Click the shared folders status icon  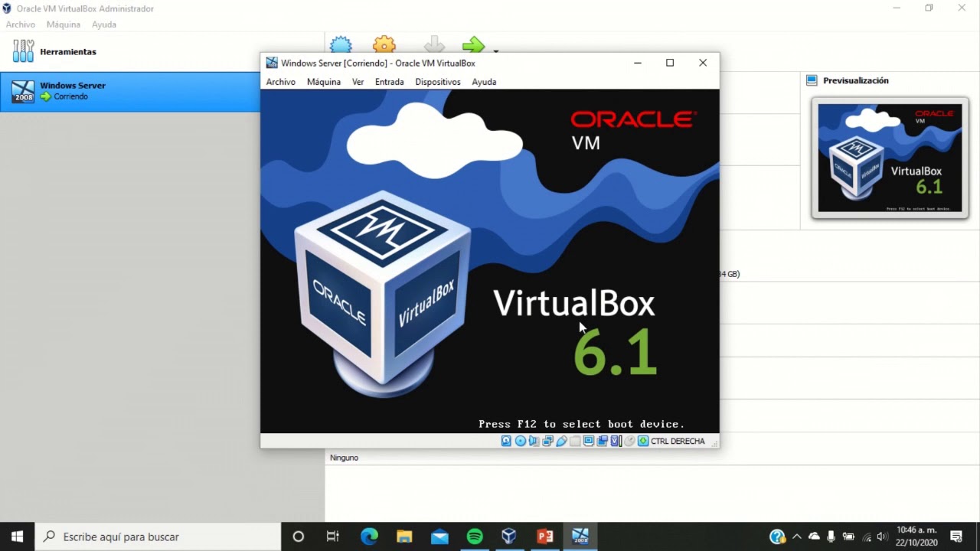[575, 441]
